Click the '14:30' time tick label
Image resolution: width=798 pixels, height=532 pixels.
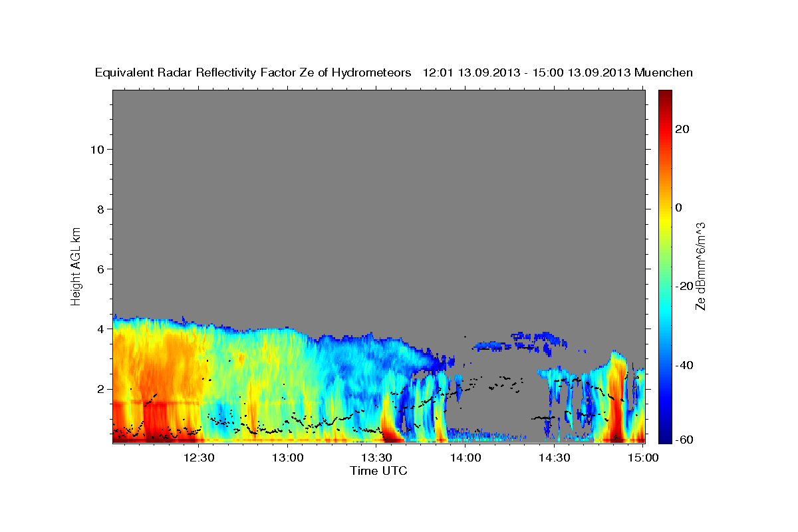[x=554, y=458]
